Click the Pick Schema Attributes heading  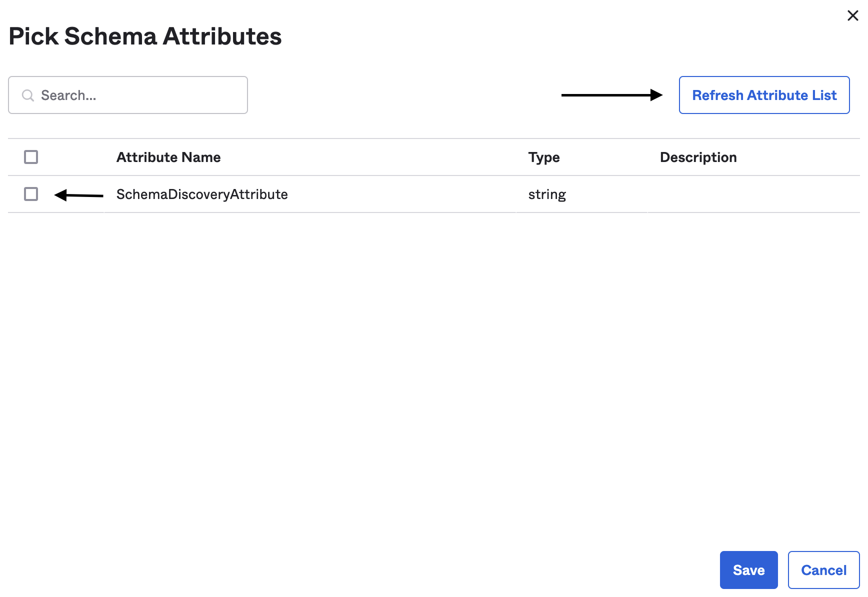(145, 36)
